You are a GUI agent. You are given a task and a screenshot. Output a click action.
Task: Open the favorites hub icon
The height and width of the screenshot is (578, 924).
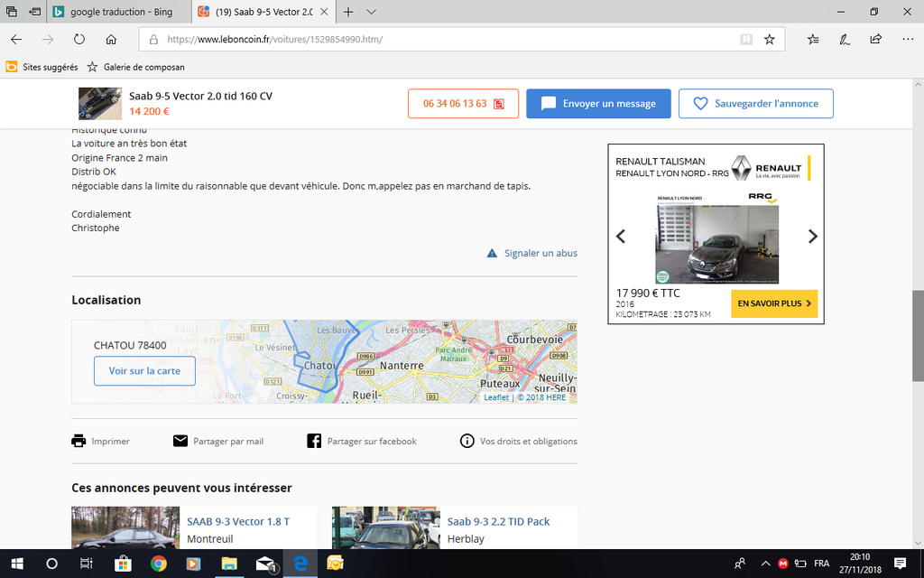(813, 40)
